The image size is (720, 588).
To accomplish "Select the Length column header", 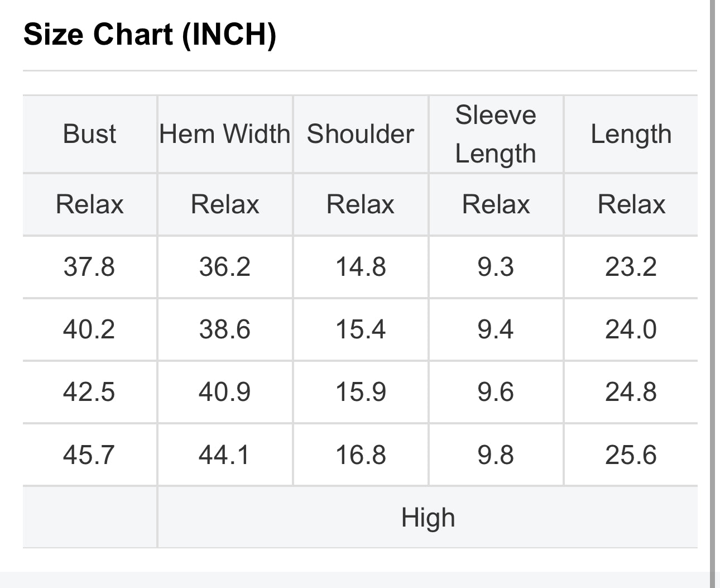I will tap(631, 134).
